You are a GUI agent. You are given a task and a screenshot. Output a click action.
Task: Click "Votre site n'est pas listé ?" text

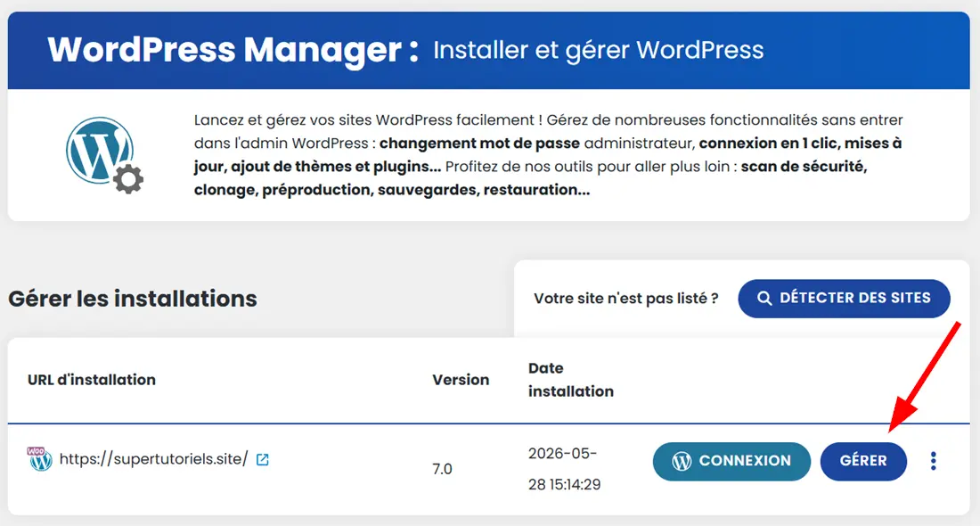(x=625, y=299)
